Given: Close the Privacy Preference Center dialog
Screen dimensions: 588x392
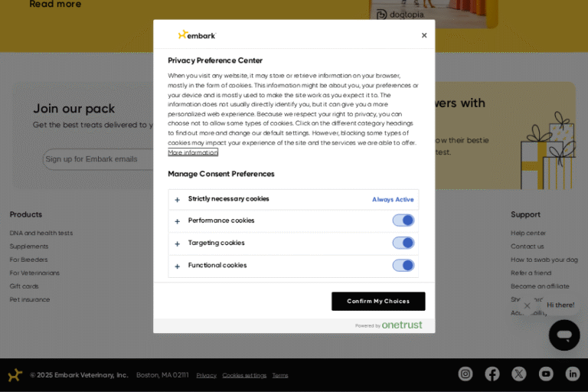Looking at the screenshot, I should tap(424, 35).
